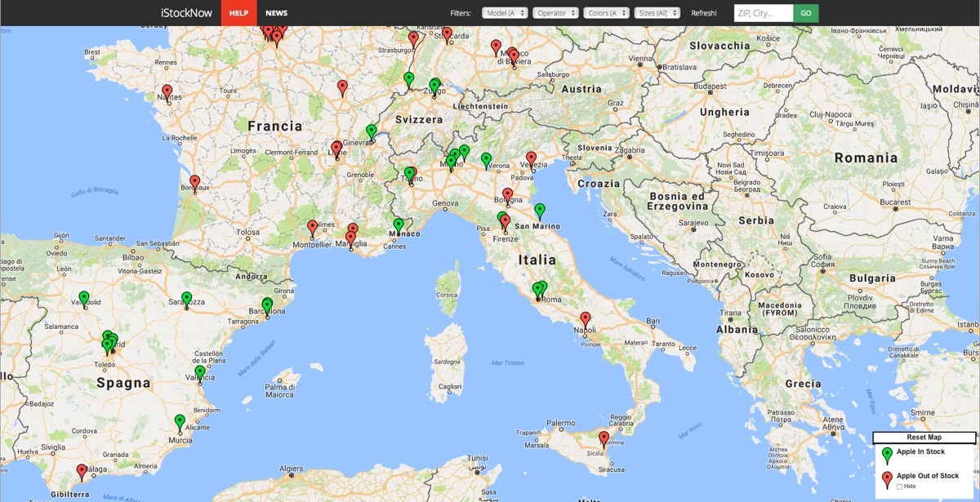The image size is (980, 502).
Task: Click the red pin at Bordeaux
Action: point(194,183)
